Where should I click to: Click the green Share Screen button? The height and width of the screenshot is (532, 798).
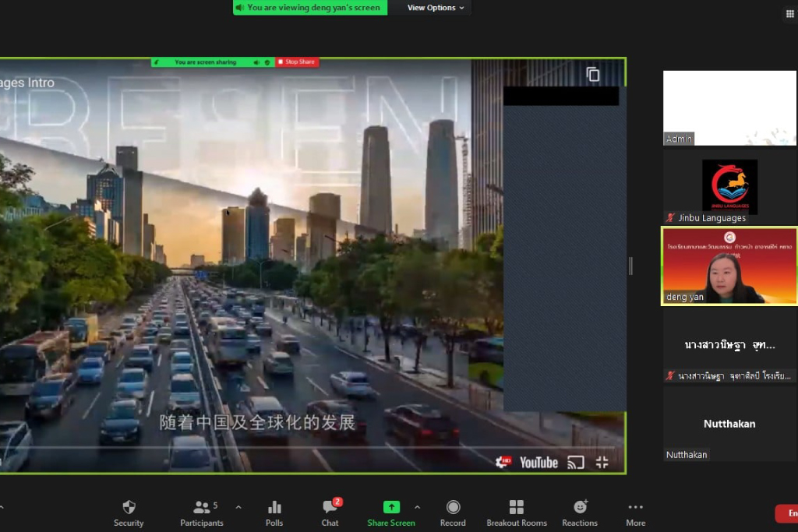(x=391, y=513)
